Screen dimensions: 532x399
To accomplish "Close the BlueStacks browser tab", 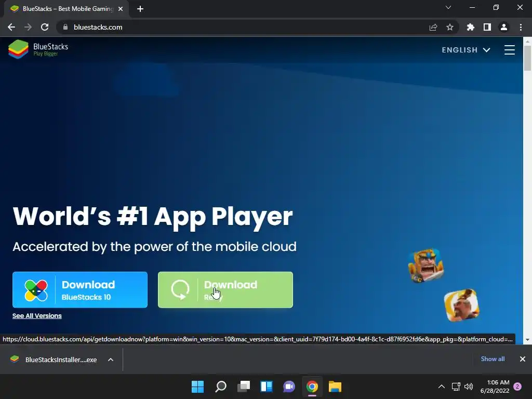I will click(x=121, y=9).
